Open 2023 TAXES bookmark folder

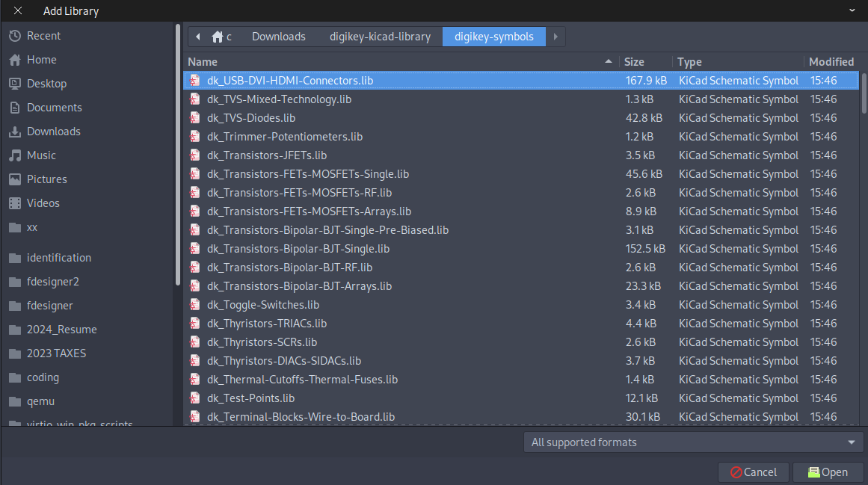tap(57, 353)
